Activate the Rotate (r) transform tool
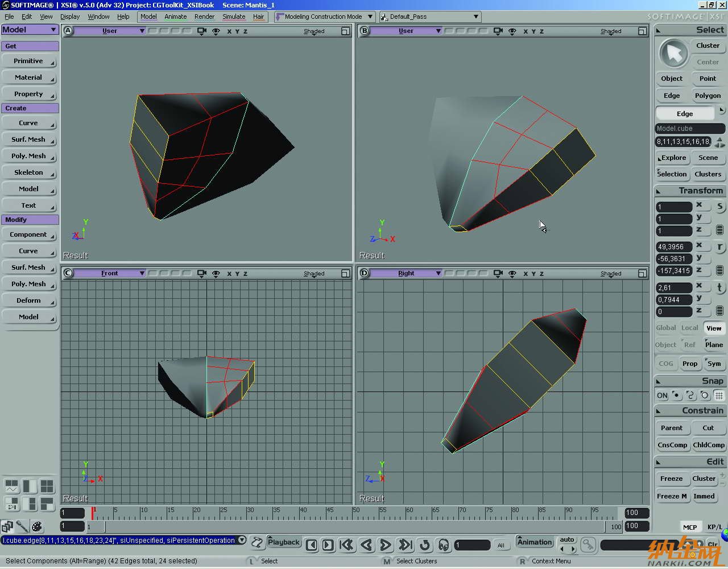 (719, 247)
